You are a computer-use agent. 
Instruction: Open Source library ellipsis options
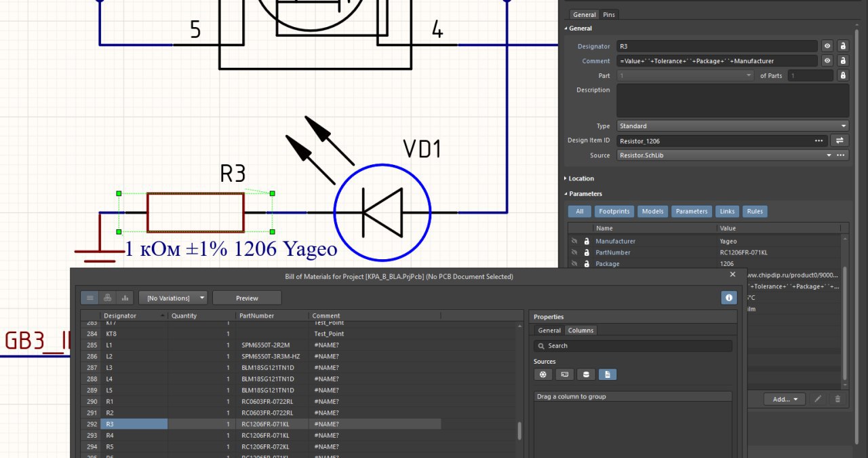point(842,155)
